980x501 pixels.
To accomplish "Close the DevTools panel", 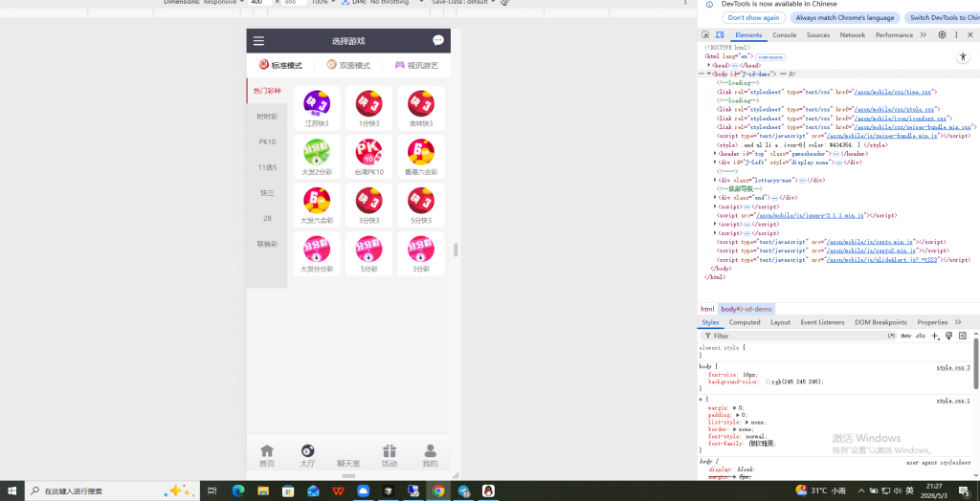I will [x=970, y=35].
